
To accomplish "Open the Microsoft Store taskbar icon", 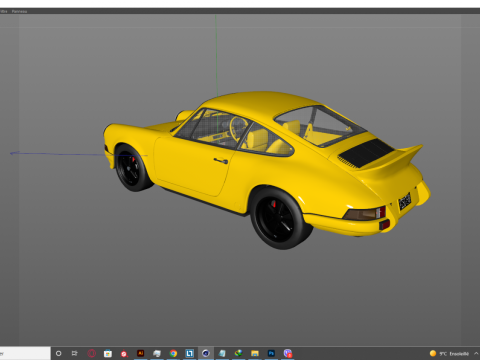I will (108, 353).
